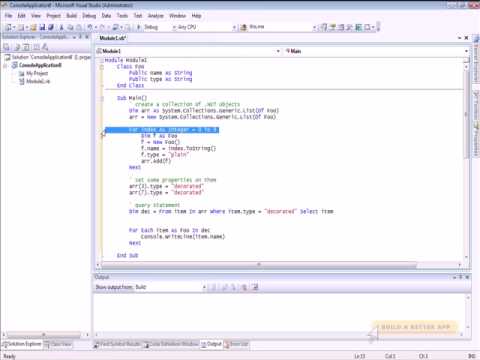Image resolution: width=480 pixels, height=360 pixels.
Task: Collapse the Sub Main code region
Action: 102,98
